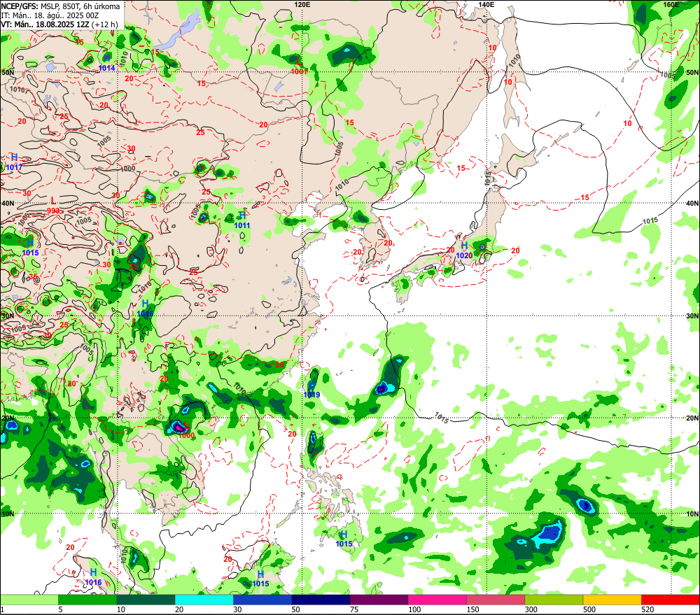Viewport: 700px width, 615px height.
Task: Click the '160E' longitude label
Action: point(671,4)
